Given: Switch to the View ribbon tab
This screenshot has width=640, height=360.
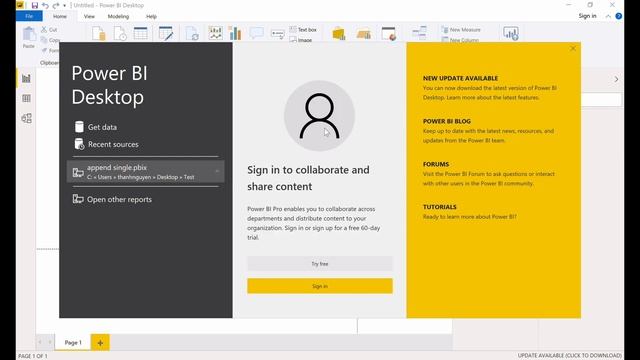Looking at the screenshot, I should (x=89, y=16).
